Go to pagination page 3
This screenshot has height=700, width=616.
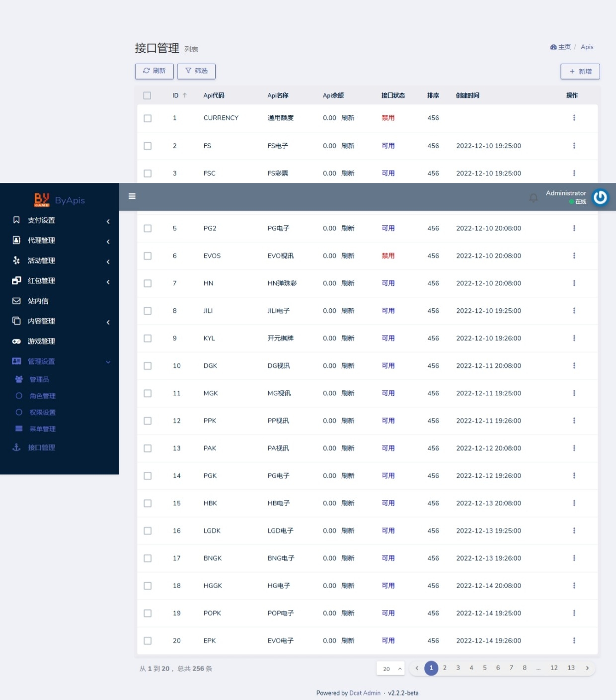click(458, 668)
